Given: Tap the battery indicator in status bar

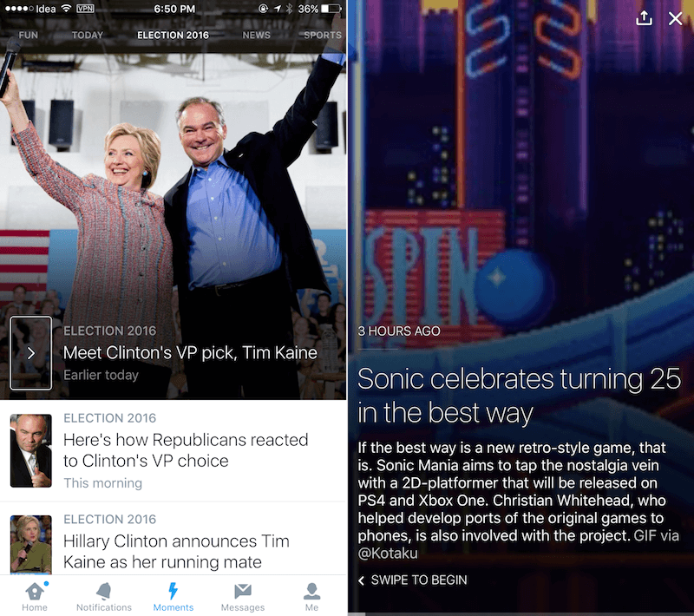Looking at the screenshot, I should 331,9.
